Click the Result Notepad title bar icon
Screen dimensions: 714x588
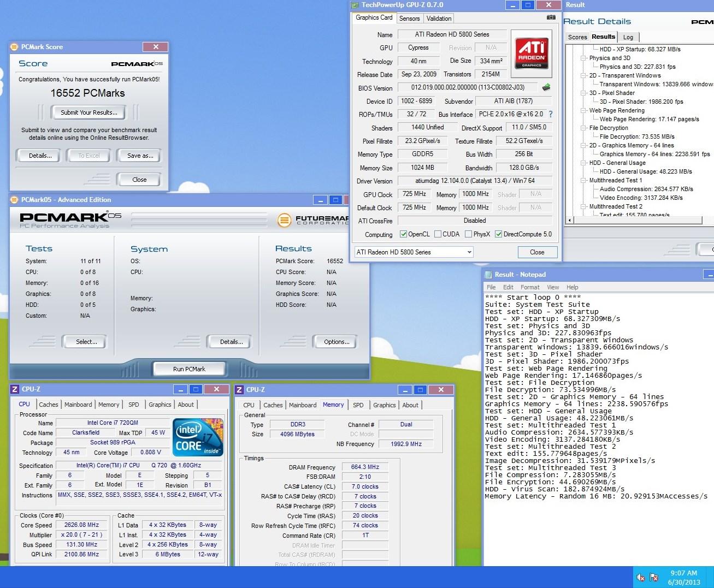[488, 275]
